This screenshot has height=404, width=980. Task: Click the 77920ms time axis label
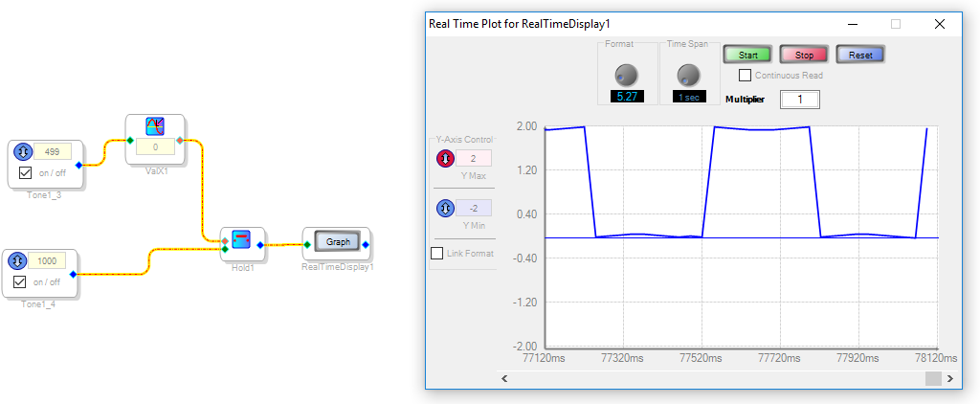coord(857,358)
